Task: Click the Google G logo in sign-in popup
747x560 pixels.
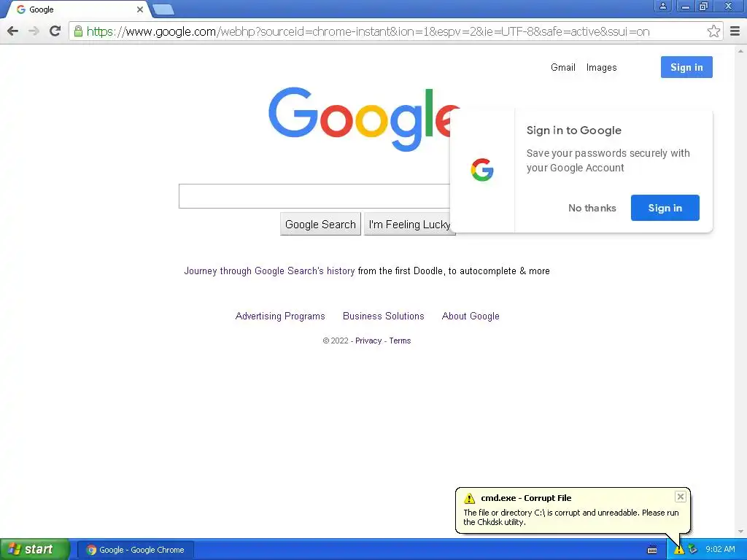Action: tap(482, 170)
